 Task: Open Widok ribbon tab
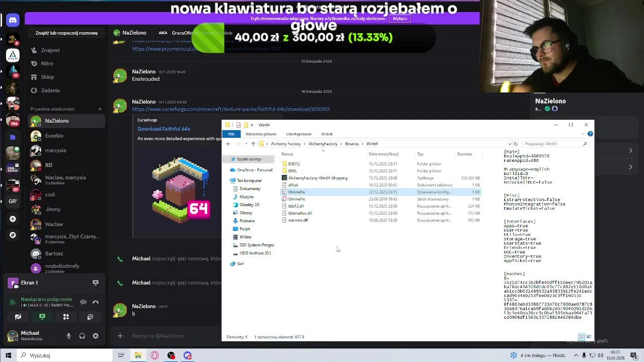coord(327,134)
